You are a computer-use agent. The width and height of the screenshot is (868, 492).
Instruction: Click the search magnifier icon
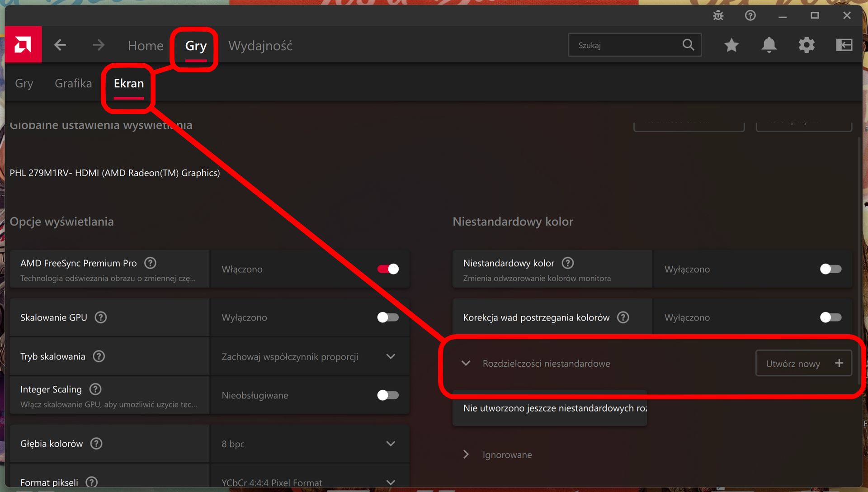(688, 45)
